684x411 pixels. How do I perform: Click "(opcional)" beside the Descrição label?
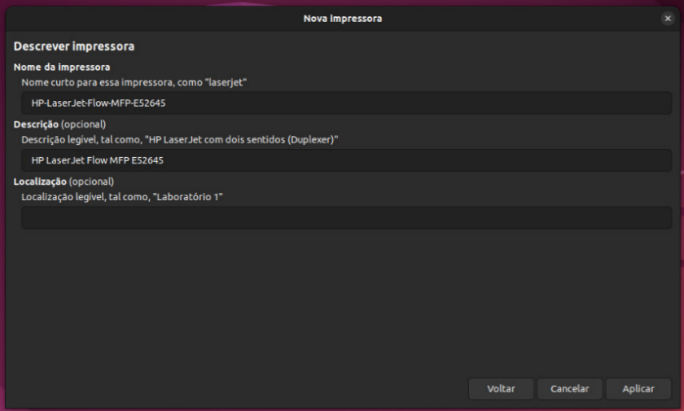click(x=84, y=124)
